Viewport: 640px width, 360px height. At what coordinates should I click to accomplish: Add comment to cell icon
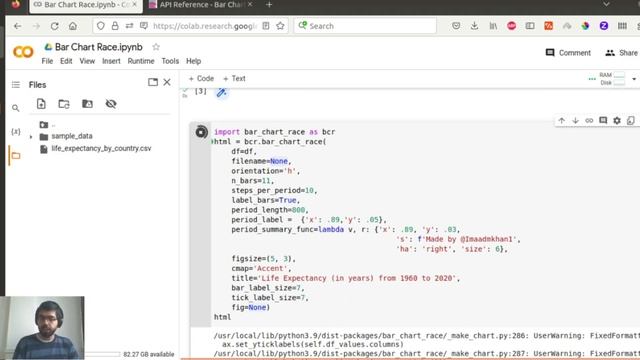pyautogui.click(x=603, y=120)
